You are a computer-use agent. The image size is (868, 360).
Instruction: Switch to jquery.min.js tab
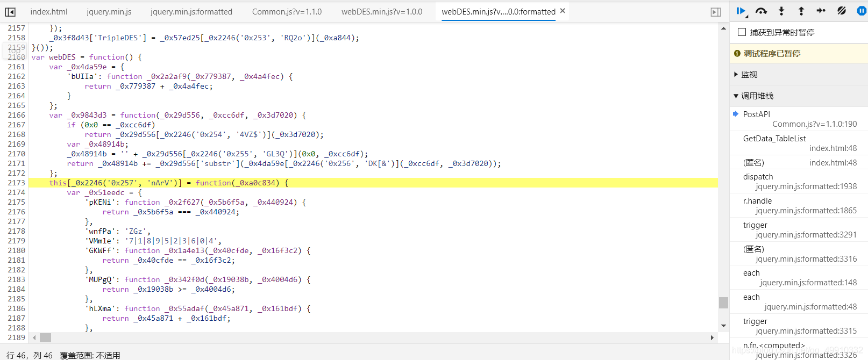(109, 11)
